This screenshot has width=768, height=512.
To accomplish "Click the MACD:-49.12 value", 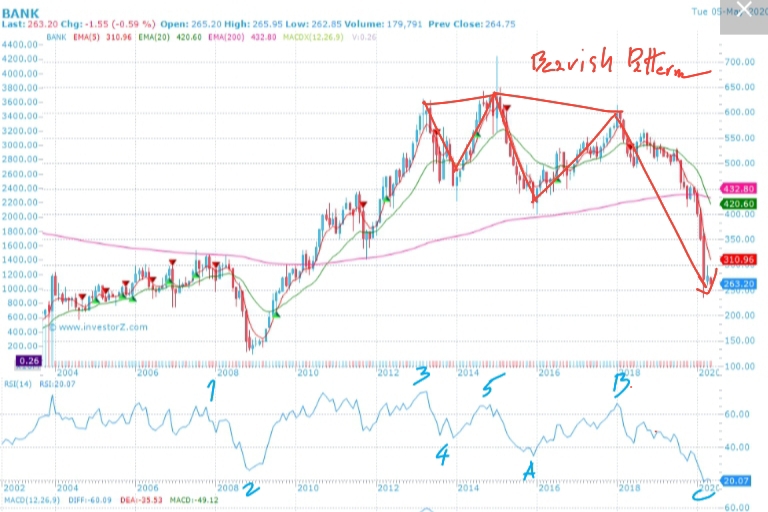I will coord(194,500).
